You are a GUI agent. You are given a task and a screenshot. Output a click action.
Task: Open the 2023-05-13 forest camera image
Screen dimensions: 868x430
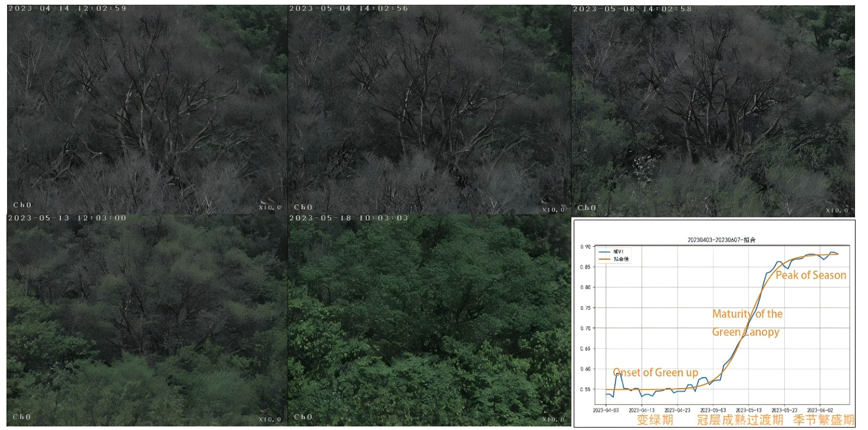147,321
